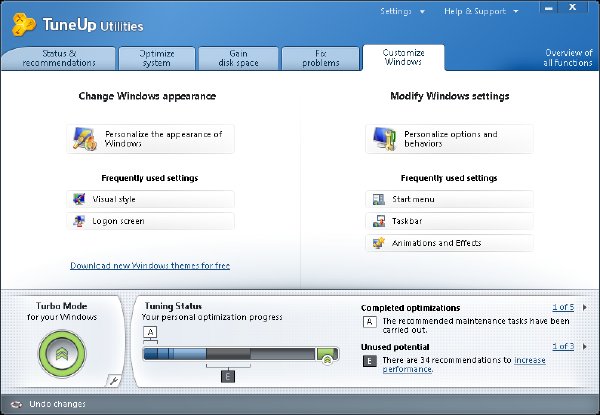Click the Logon screen icon
This screenshot has height=415, width=600.
coord(79,221)
